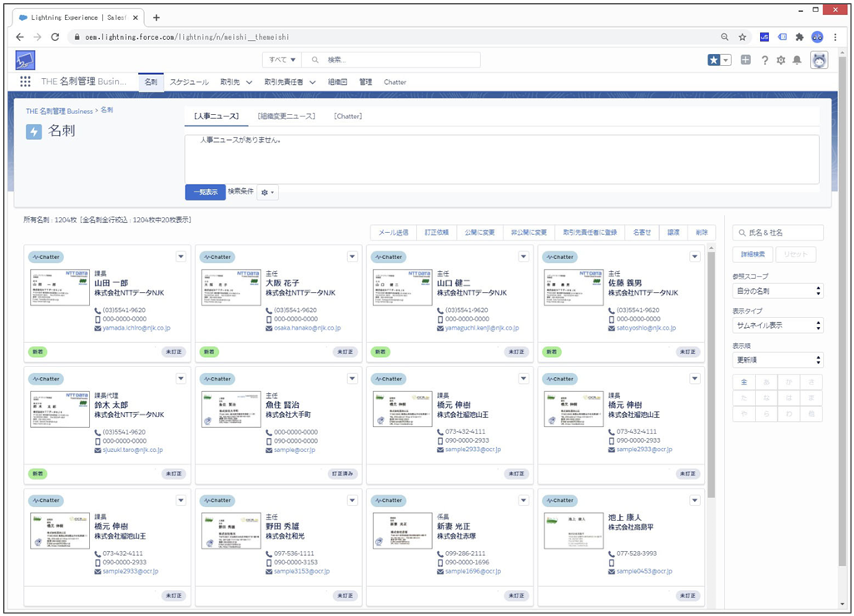Switch to the [組織変更ニュース] tab
The height and width of the screenshot is (616, 854).
[x=286, y=117]
